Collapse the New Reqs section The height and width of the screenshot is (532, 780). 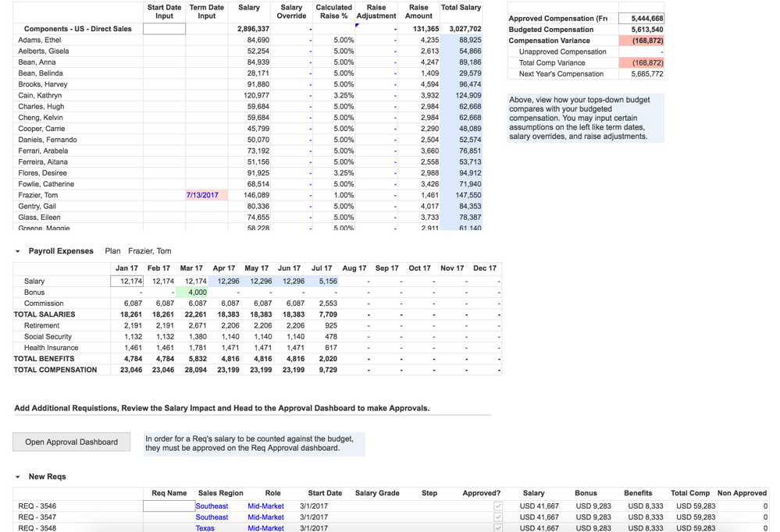tap(17, 476)
